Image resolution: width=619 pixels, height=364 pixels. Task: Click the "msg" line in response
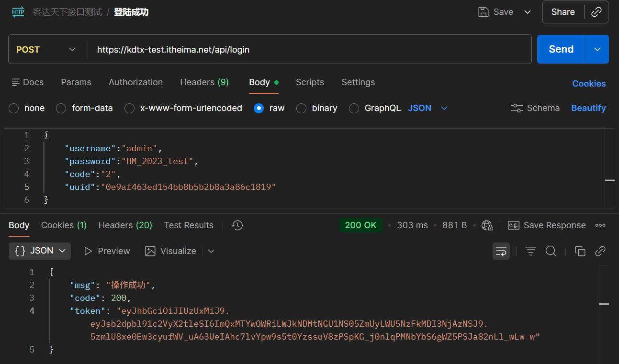coord(113,285)
